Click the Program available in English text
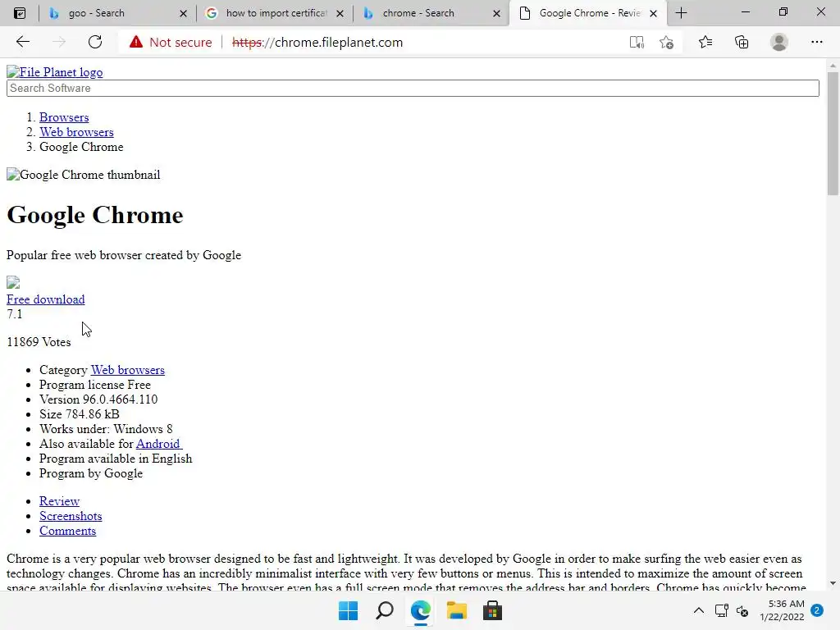The image size is (840, 630). tap(116, 459)
